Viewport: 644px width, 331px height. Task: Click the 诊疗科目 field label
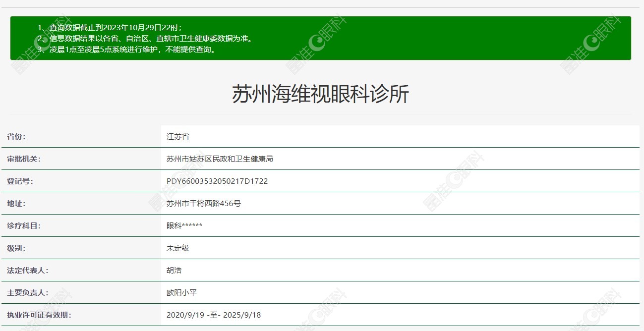pos(23,225)
